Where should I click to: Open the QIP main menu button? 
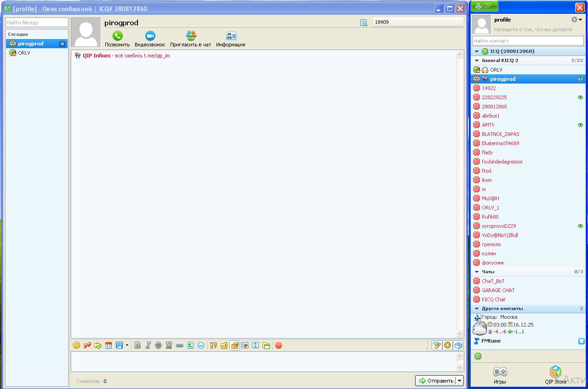(483, 6)
